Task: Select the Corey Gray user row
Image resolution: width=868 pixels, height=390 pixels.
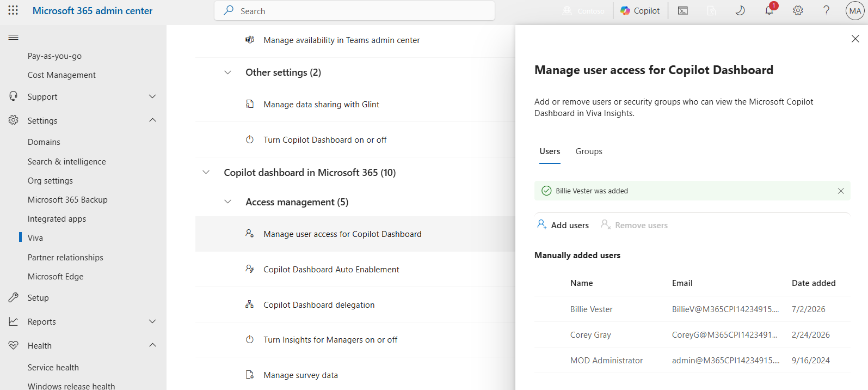Action: [x=692, y=334]
